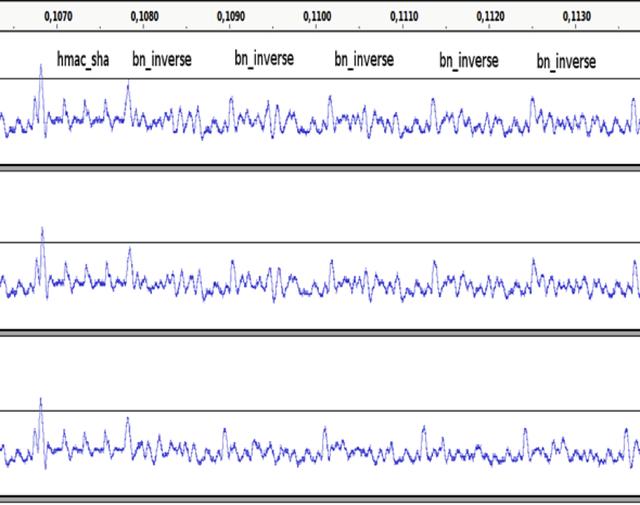Viewport: 640px width, 505px height.
Task: Select the 0,1090 position on the ruler
Action: pos(232,16)
